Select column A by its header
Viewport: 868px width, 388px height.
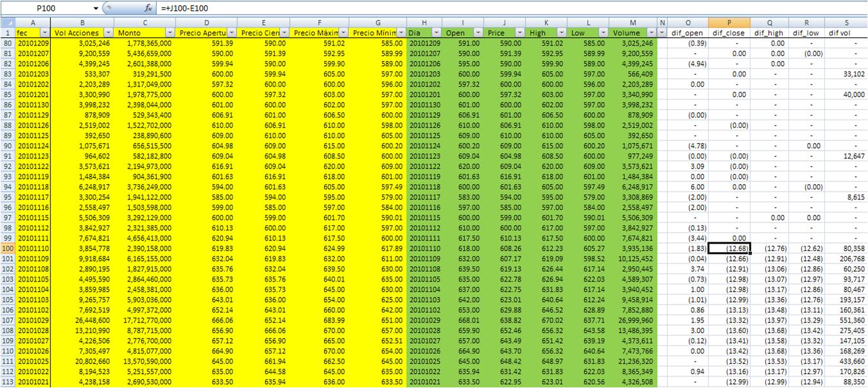[x=33, y=22]
